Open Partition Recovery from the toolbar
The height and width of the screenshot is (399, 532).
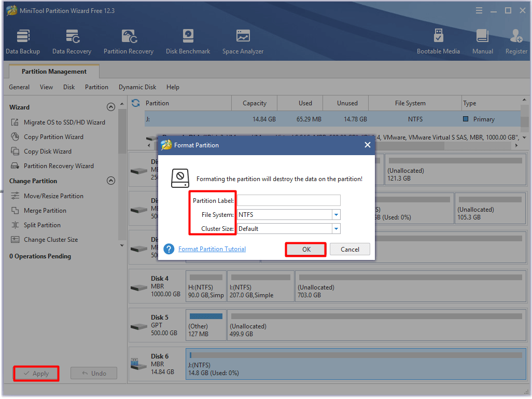pyautogui.click(x=129, y=42)
